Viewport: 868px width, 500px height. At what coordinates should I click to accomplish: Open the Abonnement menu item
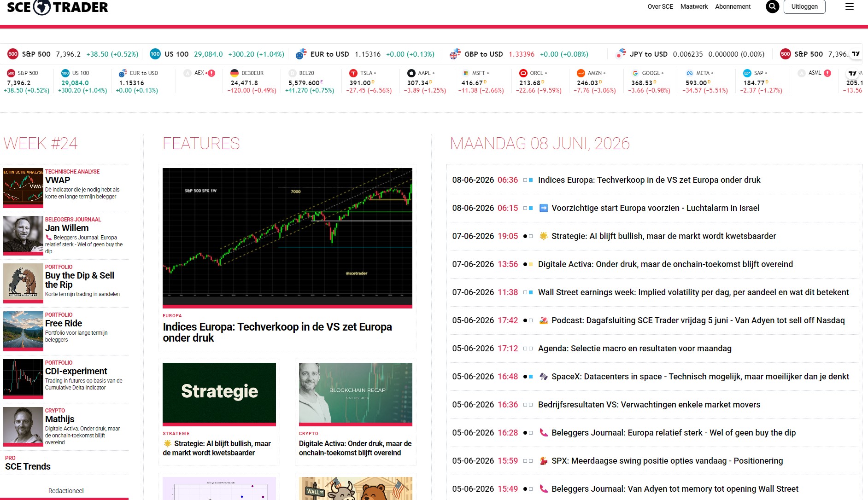pos(733,6)
